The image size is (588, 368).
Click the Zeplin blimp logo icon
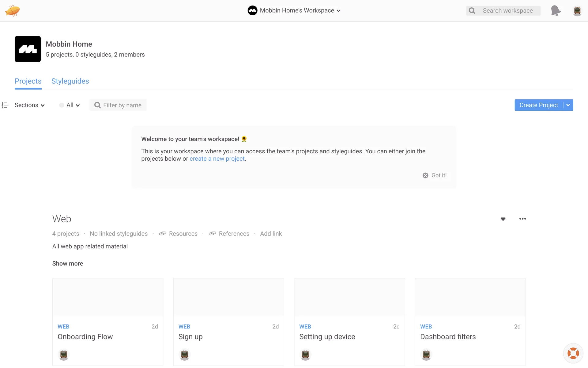coord(12,10)
